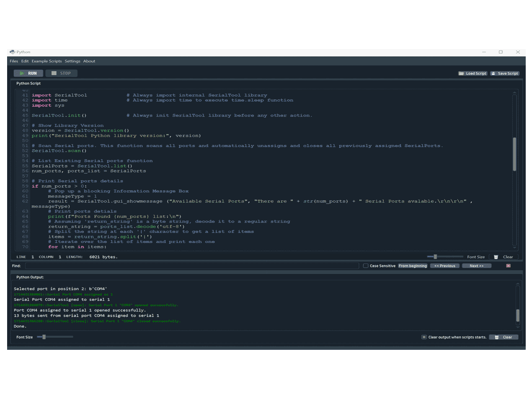Image resolution: width=532 pixels, height=398 pixels.
Task: Click the Load Script button
Action: click(x=473, y=73)
